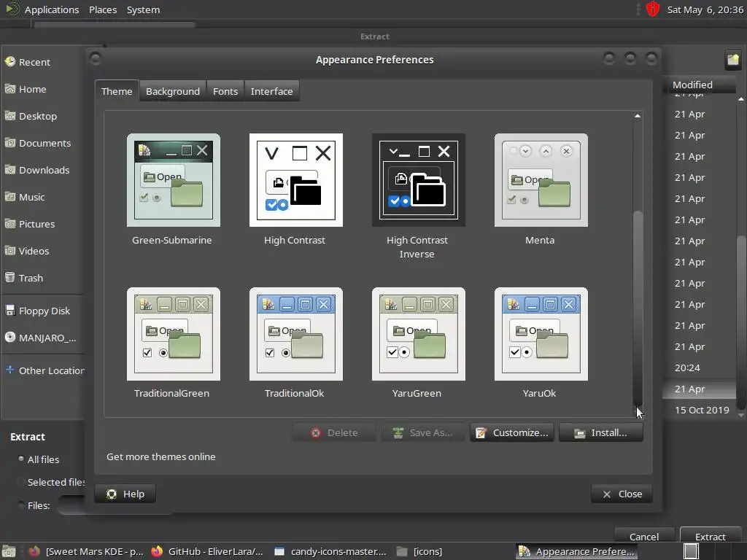Open the Applications menu
This screenshot has height=560, width=747.
(52, 9)
